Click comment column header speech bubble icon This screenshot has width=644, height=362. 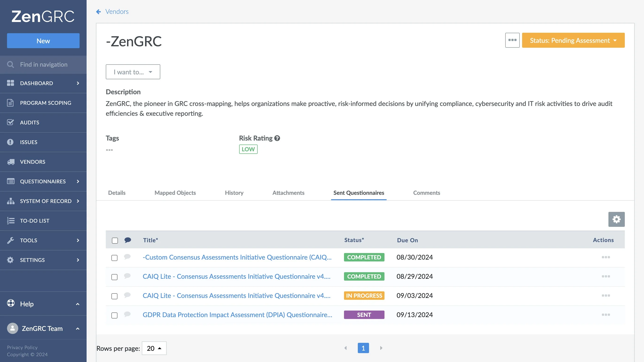point(128,240)
